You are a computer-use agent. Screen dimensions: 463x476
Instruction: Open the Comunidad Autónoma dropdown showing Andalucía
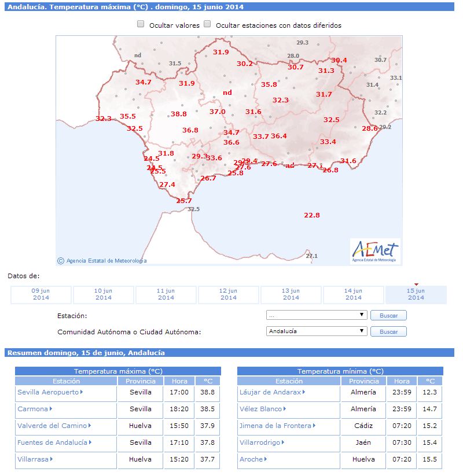coord(317,331)
